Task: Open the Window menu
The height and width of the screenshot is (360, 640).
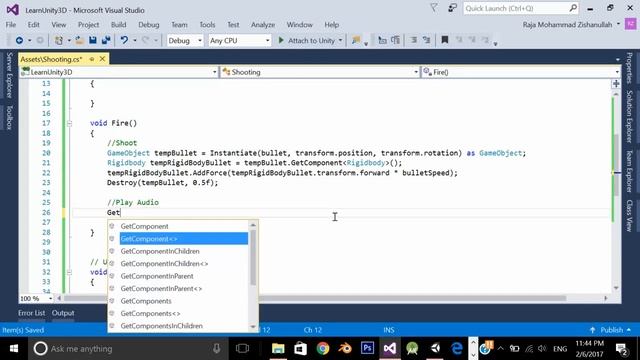Action: [299, 24]
